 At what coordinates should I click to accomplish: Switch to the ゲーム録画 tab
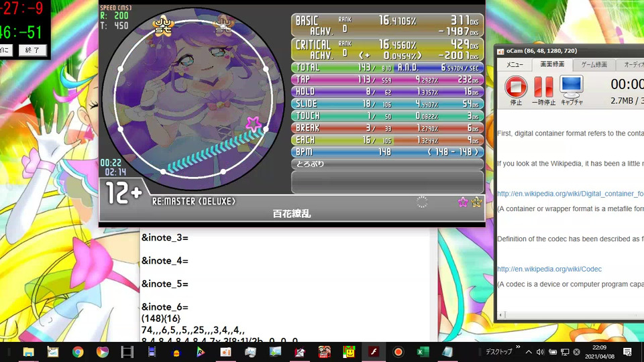click(594, 64)
